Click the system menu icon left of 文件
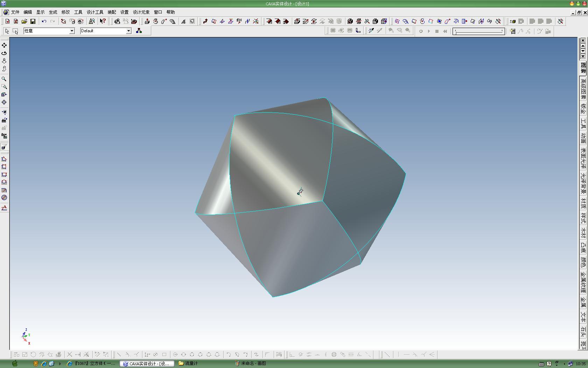This screenshot has height=368, width=588. tap(6, 12)
